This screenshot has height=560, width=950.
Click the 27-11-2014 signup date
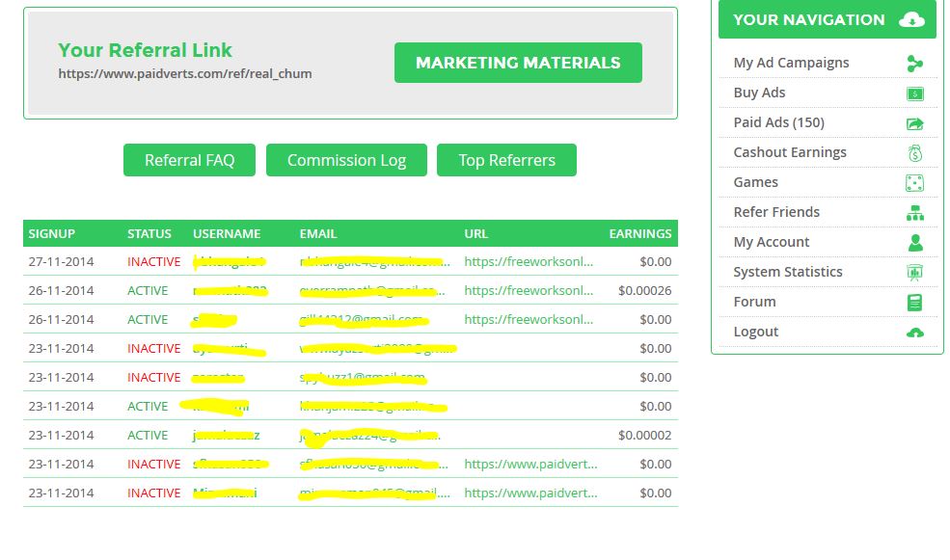tap(61, 261)
